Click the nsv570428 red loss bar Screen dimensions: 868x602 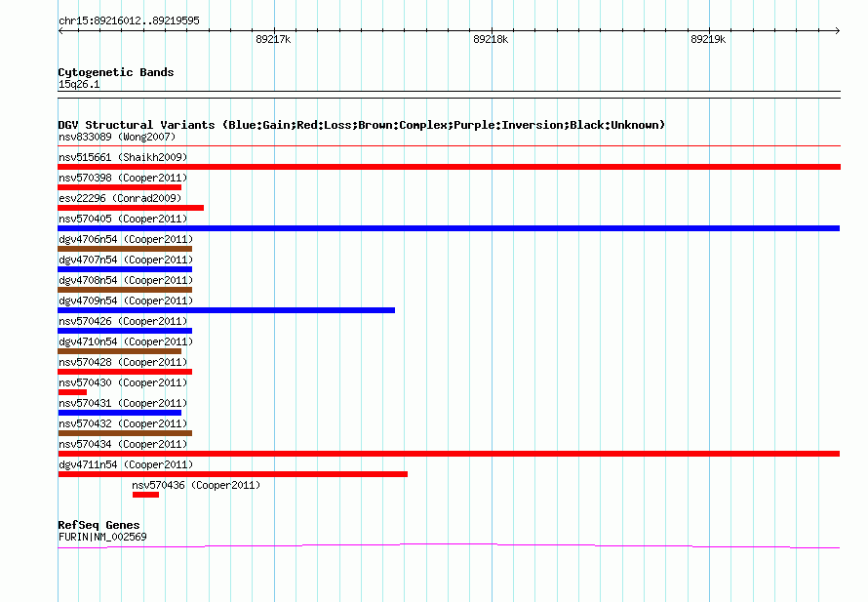125,372
